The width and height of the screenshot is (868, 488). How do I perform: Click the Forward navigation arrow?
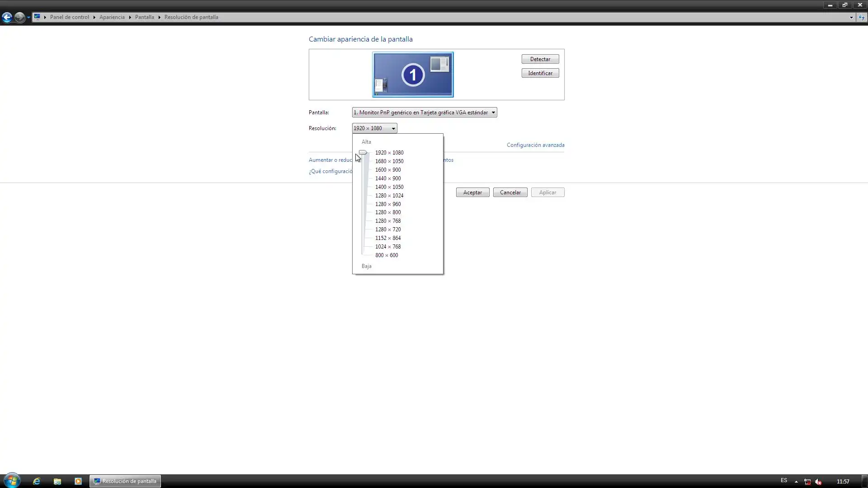pyautogui.click(x=19, y=17)
